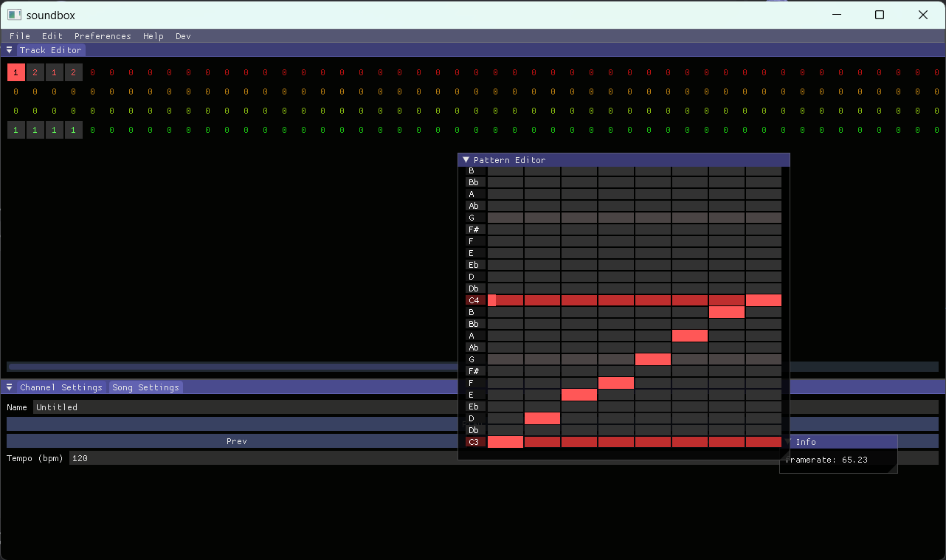Click the C3 piano key label
The width and height of the screenshot is (946, 560).
pyautogui.click(x=475, y=441)
